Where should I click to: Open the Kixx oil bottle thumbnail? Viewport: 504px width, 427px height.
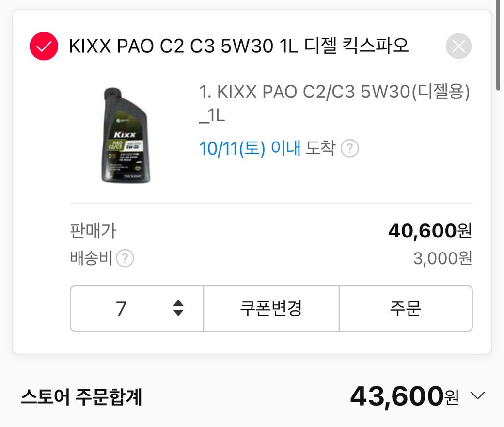[x=126, y=135]
